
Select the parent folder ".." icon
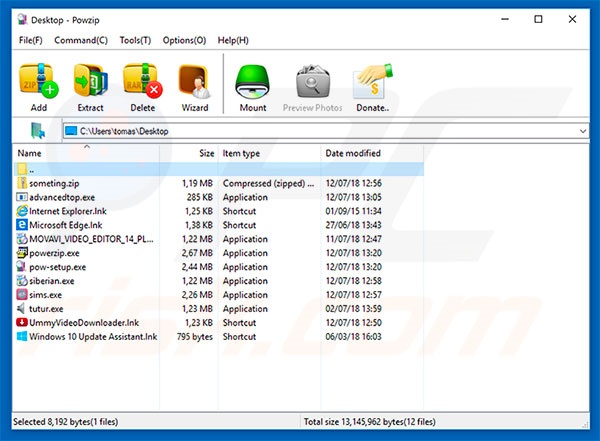22,169
